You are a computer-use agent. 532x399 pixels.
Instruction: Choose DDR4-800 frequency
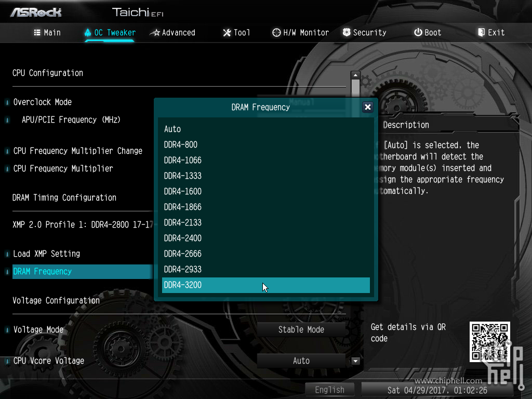point(266,144)
